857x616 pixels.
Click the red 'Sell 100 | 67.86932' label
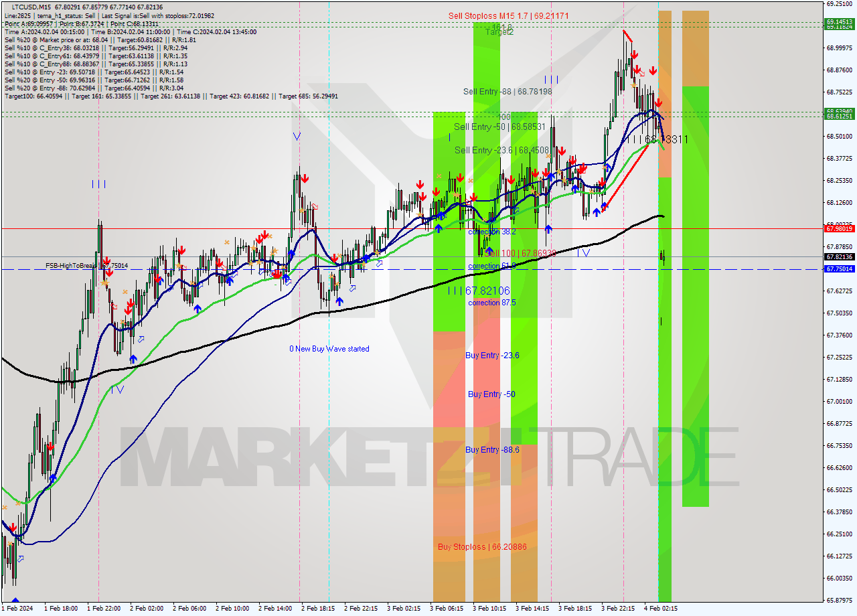520,254
